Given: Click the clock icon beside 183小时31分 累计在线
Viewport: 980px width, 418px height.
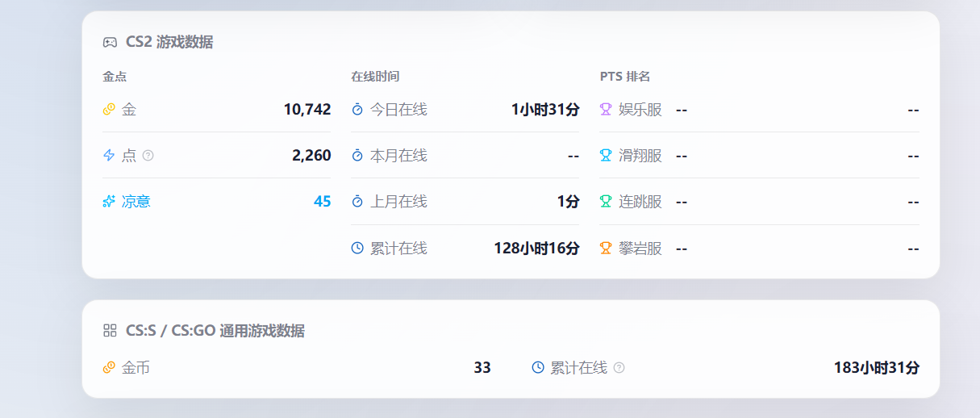Looking at the screenshot, I should pos(538,367).
